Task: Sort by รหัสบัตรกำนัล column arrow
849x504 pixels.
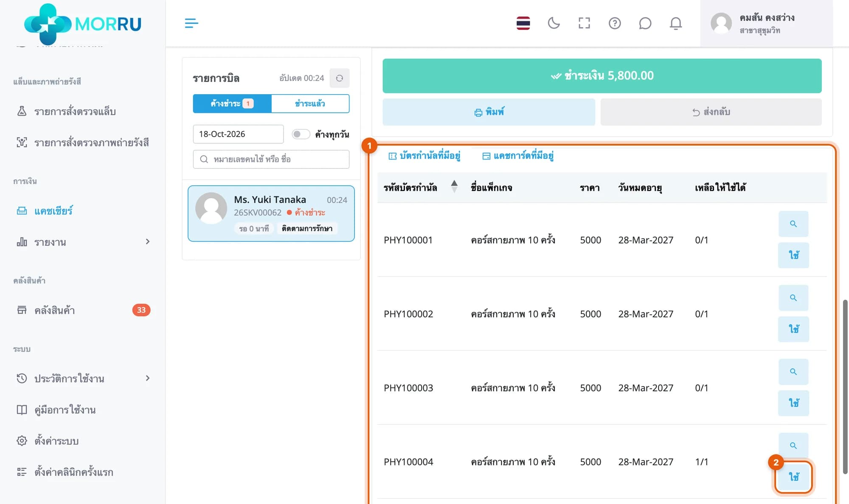Action: [454, 187]
